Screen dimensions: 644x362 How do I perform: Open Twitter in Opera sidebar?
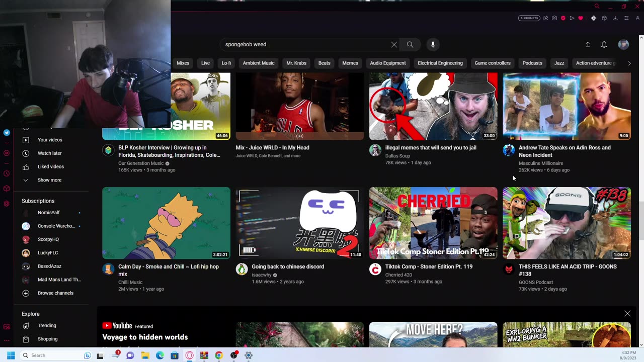click(x=7, y=133)
